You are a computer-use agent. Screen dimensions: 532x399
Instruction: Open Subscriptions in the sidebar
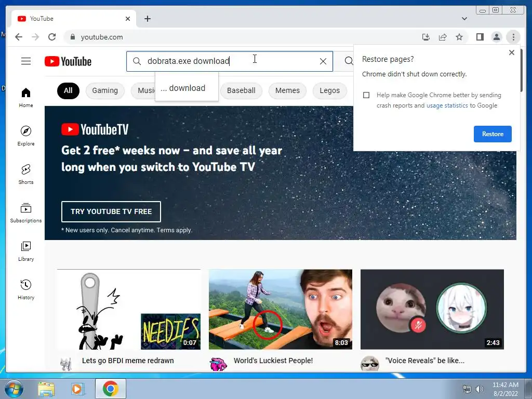point(26,212)
